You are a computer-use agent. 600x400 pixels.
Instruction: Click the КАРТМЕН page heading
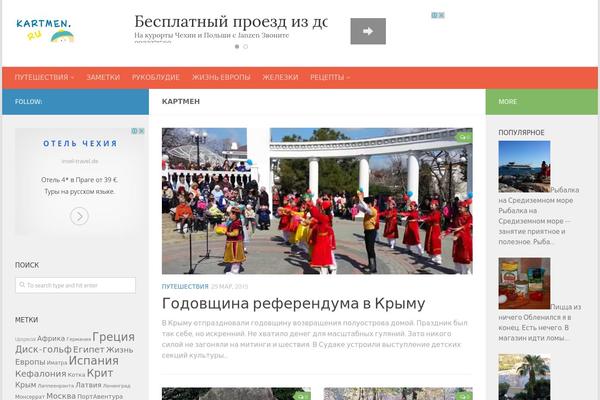point(181,101)
